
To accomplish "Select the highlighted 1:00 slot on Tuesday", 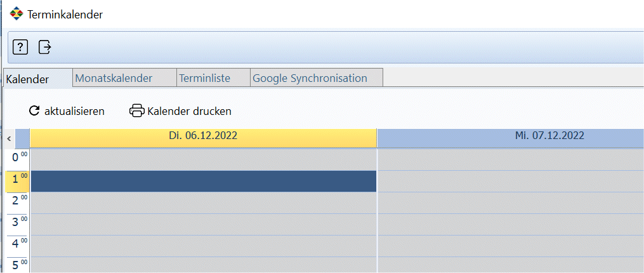I will coord(204,182).
